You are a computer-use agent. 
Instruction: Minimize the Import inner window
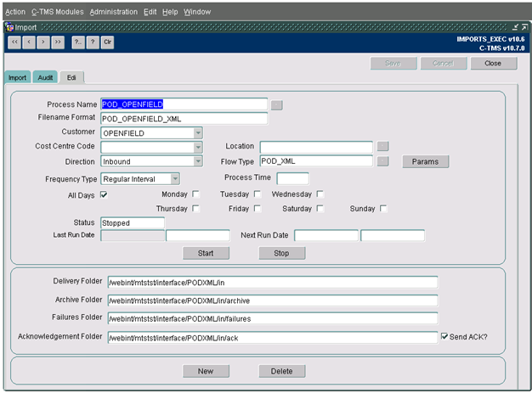(x=515, y=27)
